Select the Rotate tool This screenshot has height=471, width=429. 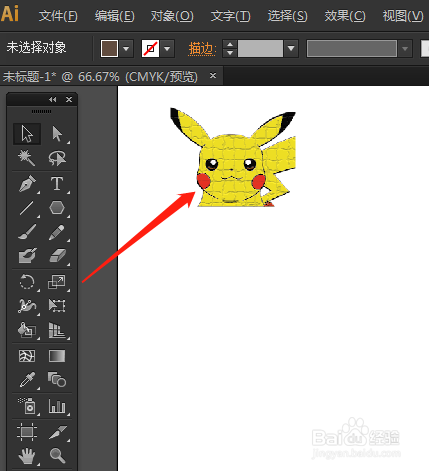click(27, 282)
